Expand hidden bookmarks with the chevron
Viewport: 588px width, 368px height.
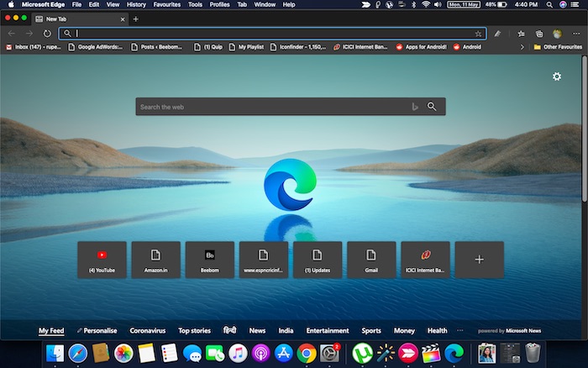[x=522, y=47]
